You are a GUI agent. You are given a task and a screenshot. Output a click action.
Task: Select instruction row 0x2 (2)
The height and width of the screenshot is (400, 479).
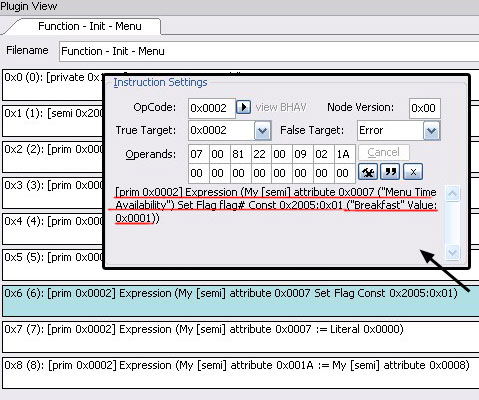(53, 157)
